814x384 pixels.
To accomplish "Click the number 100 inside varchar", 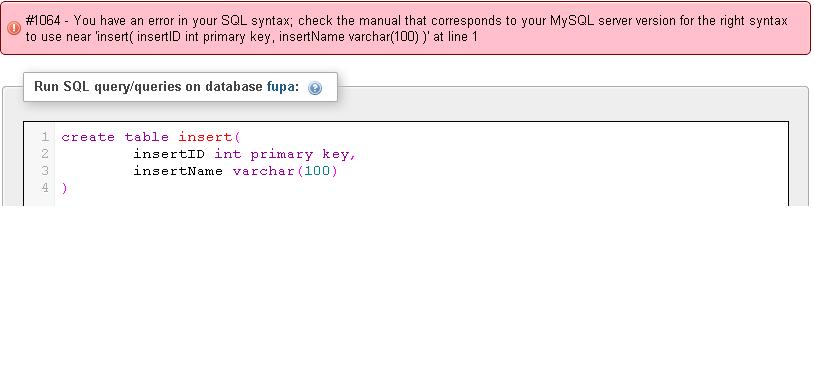I will click(318, 171).
